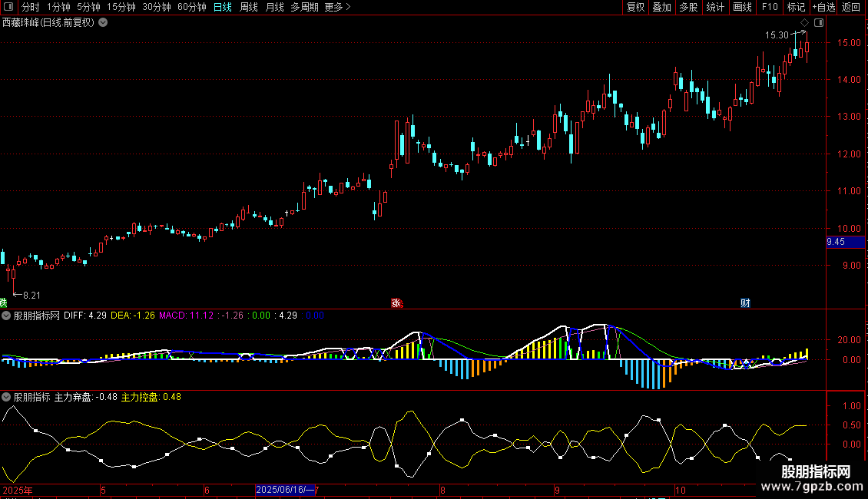Switch to 5分钟 period

pos(88,7)
